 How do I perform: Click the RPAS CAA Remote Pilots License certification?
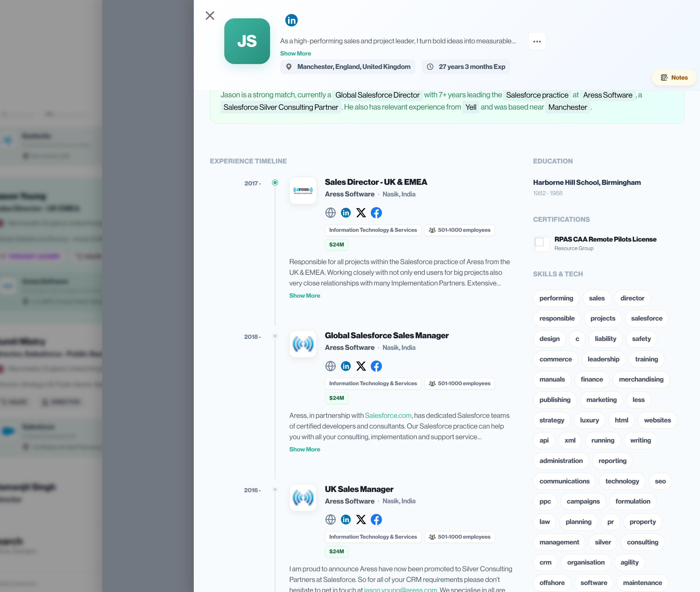pyautogui.click(x=605, y=239)
